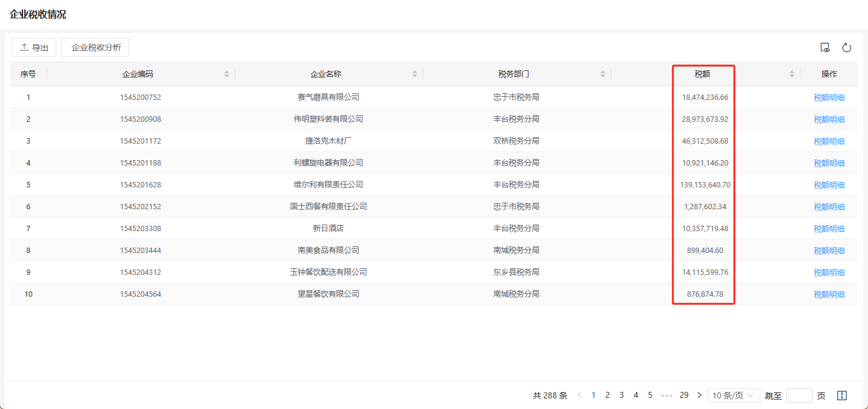
Task: Click the pagination ellipsis to jump pages
Action: pyautogui.click(x=666, y=395)
